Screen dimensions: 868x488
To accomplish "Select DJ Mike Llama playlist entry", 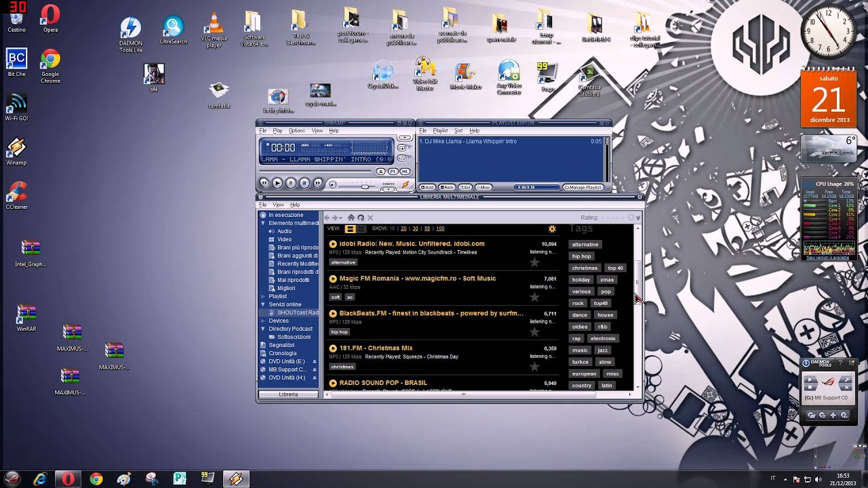I will [x=510, y=142].
